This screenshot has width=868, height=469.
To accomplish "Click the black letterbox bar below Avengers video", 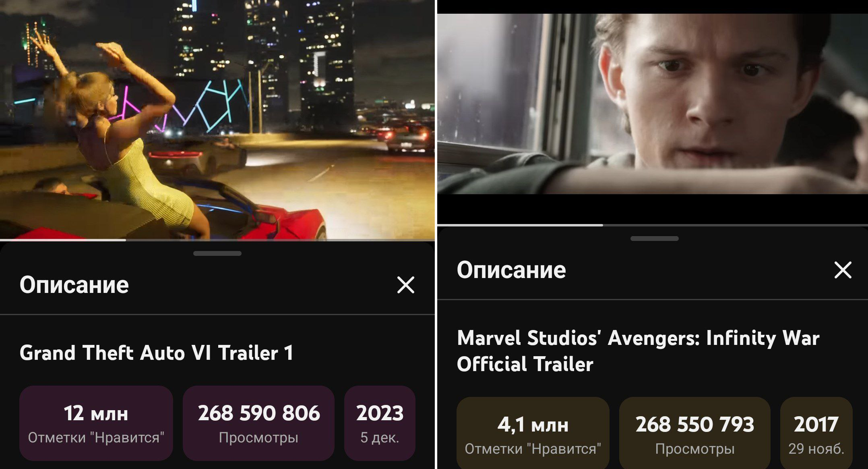I will (653, 208).
